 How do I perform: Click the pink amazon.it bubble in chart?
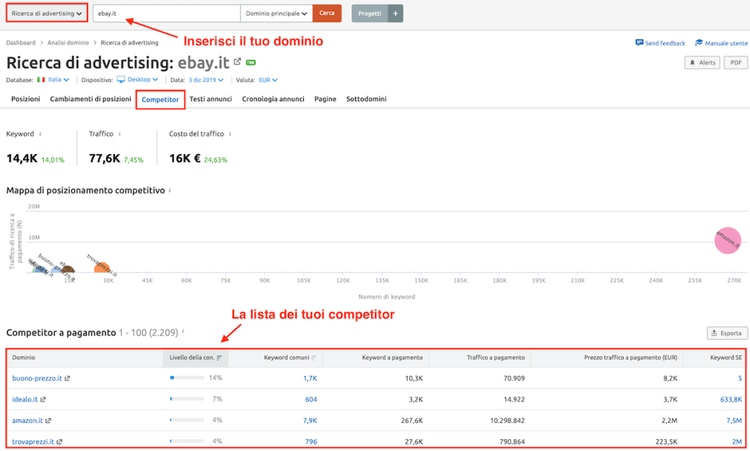pyautogui.click(x=728, y=240)
